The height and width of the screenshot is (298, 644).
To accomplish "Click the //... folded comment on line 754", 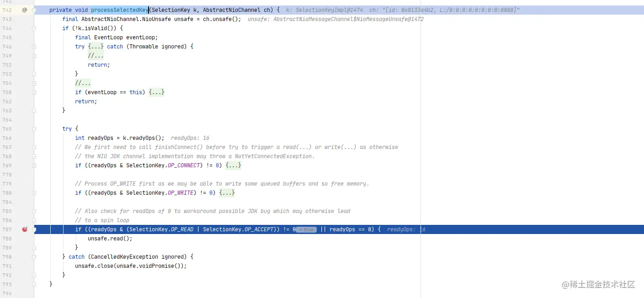I will pos(83,83).
